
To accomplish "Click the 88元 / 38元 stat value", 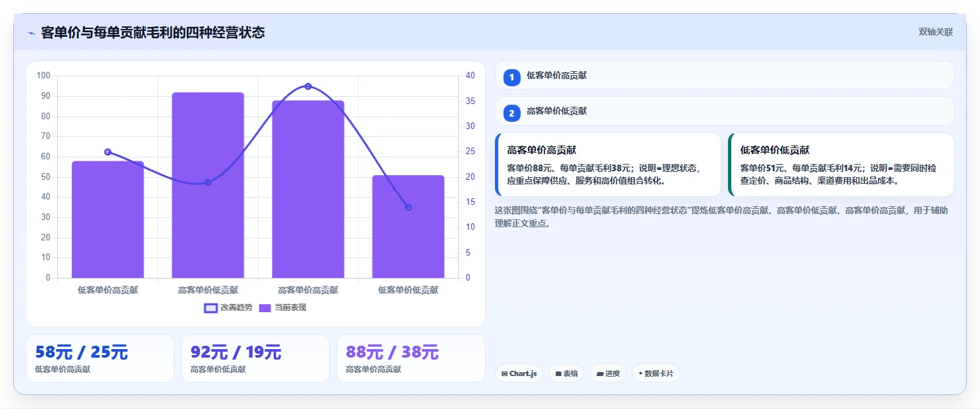I will point(392,352).
